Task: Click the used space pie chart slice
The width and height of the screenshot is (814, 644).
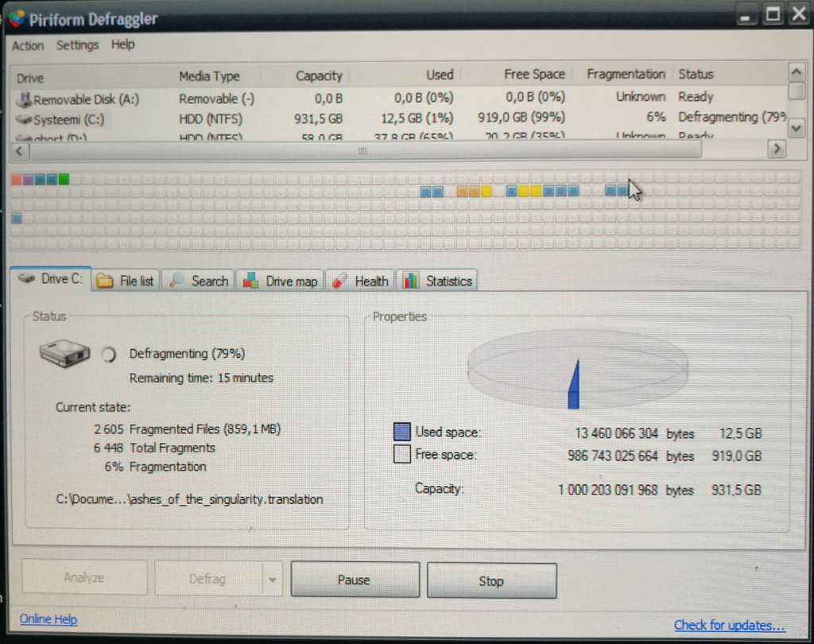Action: pyautogui.click(x=574, y=384)
